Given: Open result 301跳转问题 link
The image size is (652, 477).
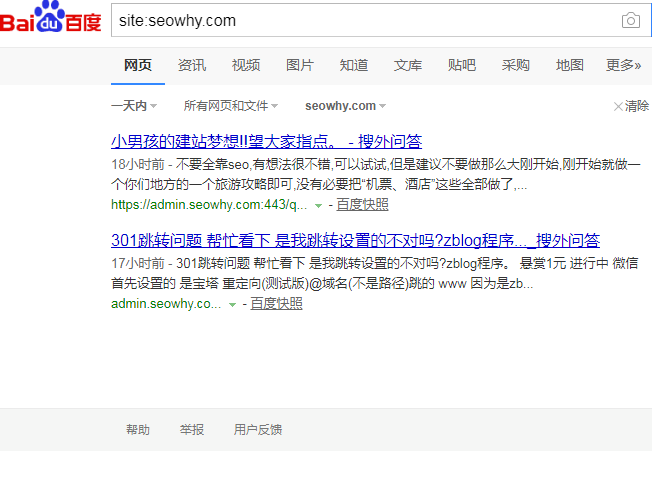Looking at the screenshot, I should (356, 240).
